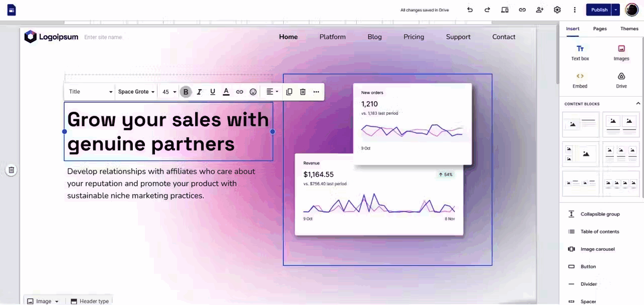Insert a link in the text toolbar

[239, 92]
